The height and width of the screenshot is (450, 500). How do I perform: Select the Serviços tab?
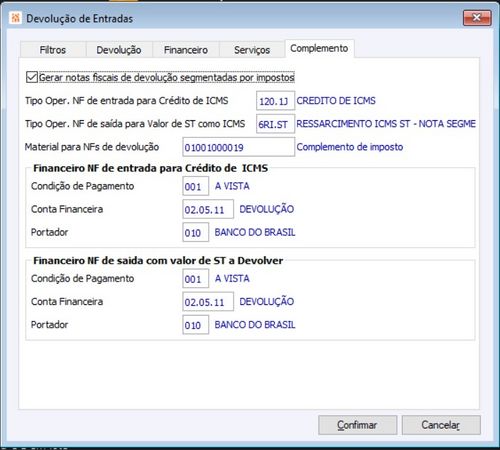pyautogui.click(x=252, y=50)
